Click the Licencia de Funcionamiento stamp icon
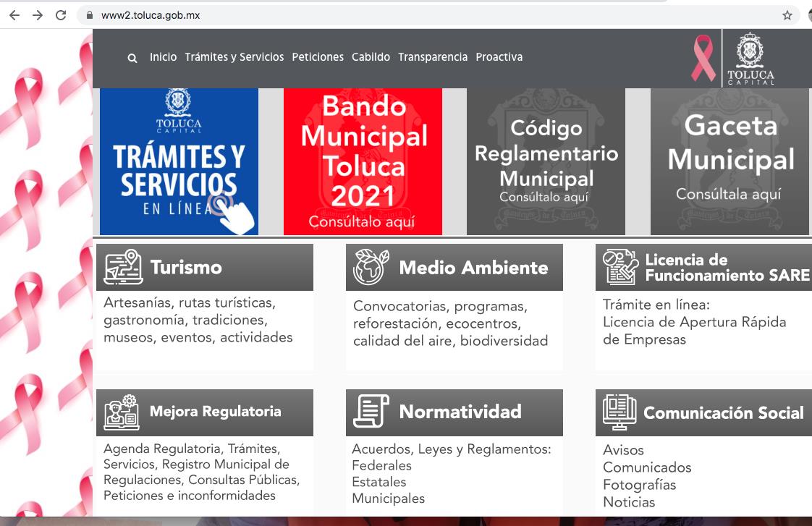This screenshot has height=526, width=812. 620,266
